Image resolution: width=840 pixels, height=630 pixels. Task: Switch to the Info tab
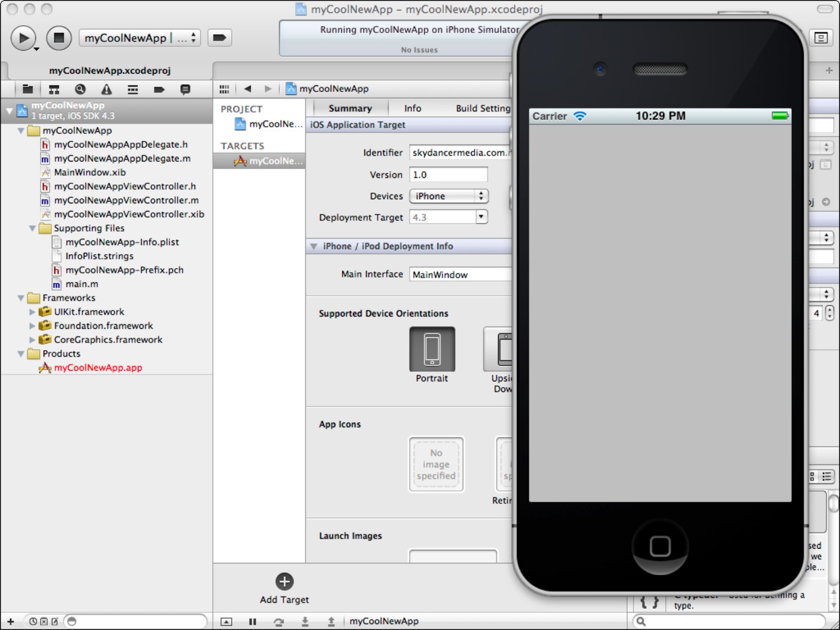click(413, 108)
